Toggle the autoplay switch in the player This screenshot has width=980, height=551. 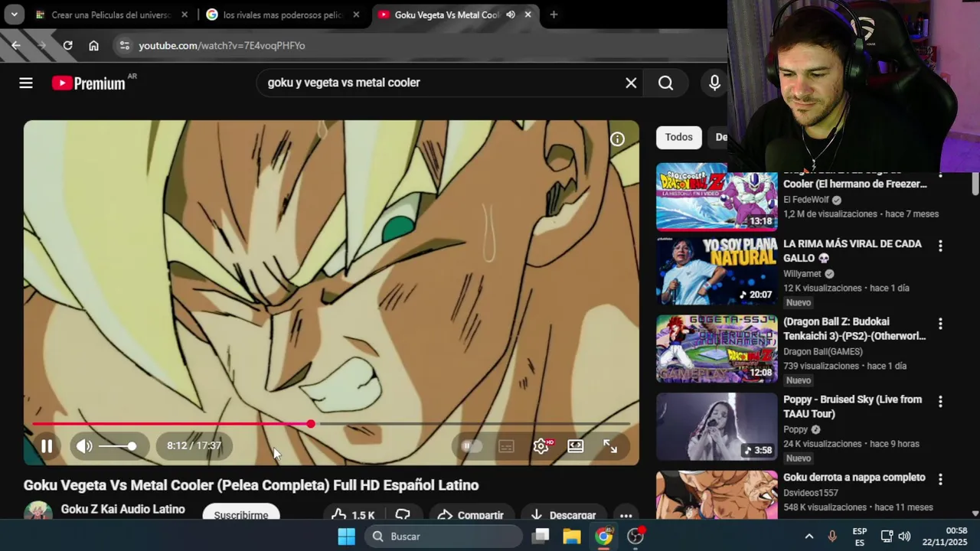472,446
